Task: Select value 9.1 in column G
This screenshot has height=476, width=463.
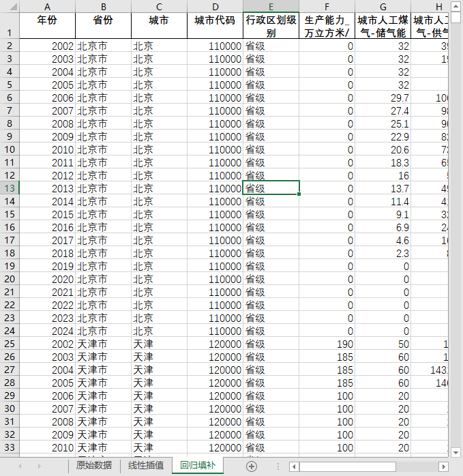Action: [383, 214]
